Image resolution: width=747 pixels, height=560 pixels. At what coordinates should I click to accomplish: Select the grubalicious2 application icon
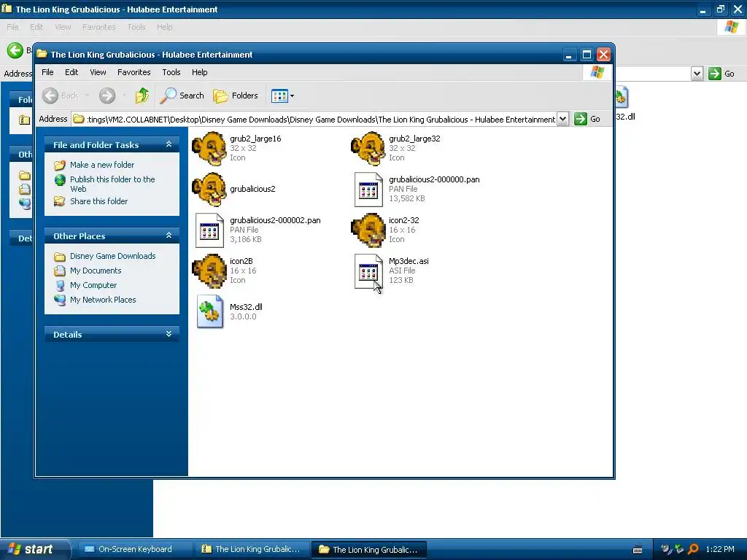point(209,190)
